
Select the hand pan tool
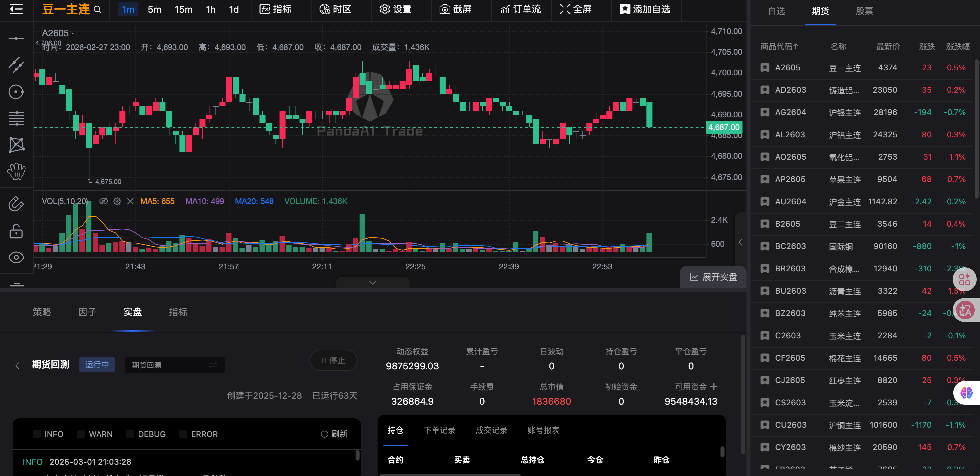click(x=16, y=171)
